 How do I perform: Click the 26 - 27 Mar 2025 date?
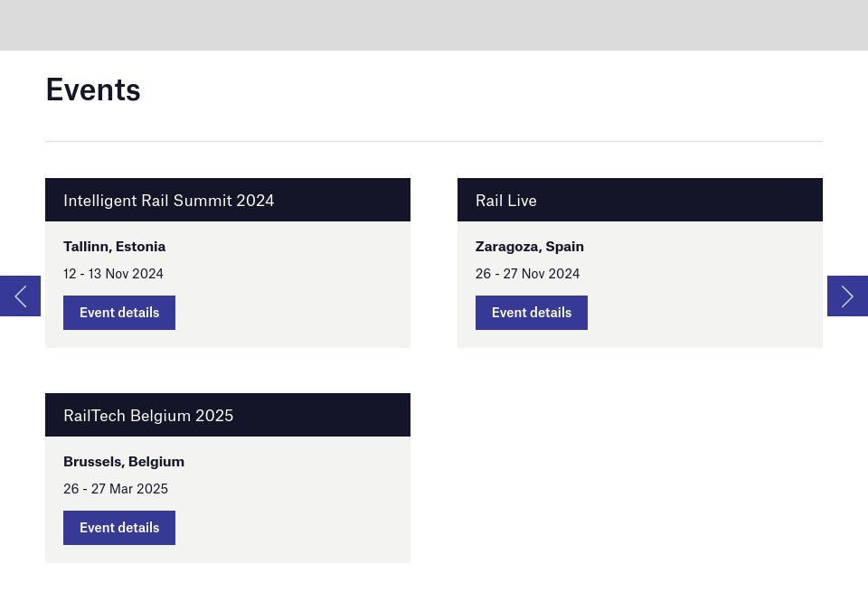pos(116,488)
